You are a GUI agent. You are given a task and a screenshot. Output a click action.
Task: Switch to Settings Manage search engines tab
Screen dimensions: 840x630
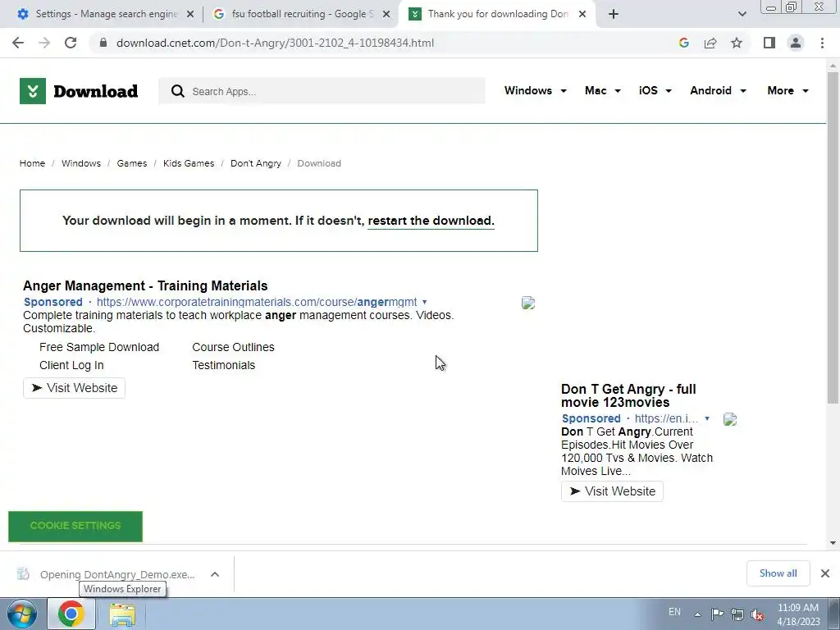point(106,14)
